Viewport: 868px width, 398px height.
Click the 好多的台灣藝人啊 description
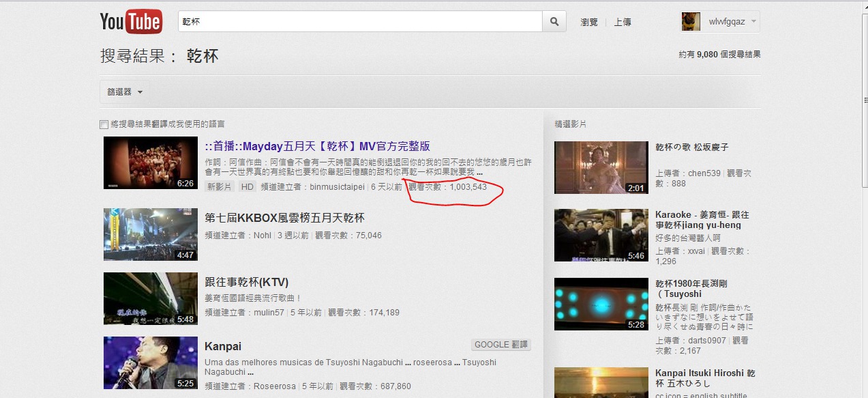pos(688,238)
